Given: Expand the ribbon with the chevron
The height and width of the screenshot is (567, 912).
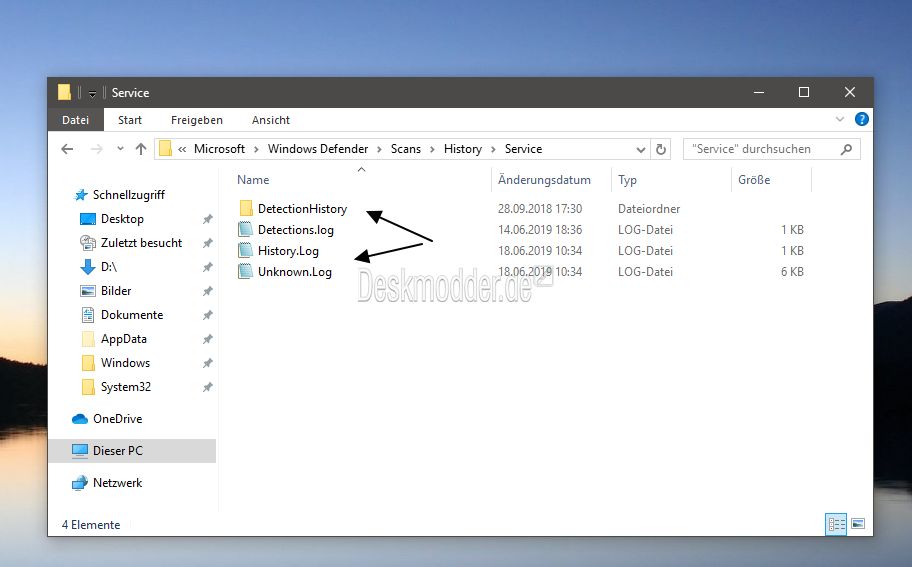Looking at the screenshot, I should (839, 119).
